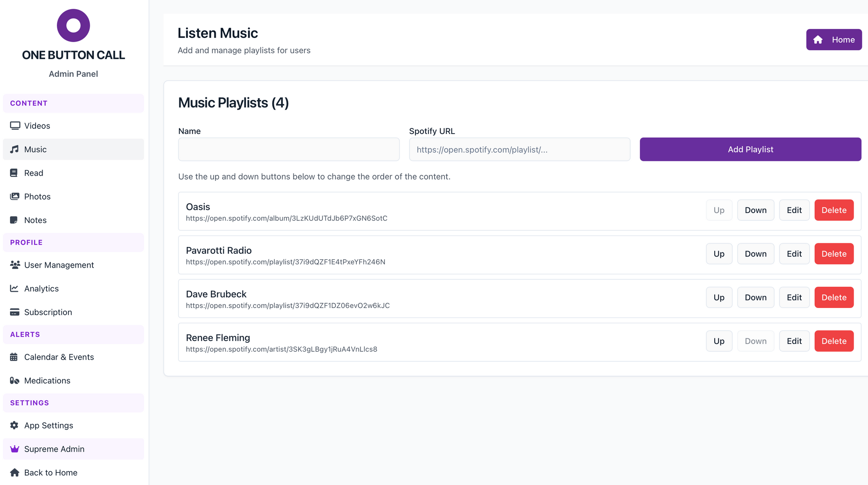Open the Read section
The height and width of the screenshot is (485, 868).
click(34, 173)
